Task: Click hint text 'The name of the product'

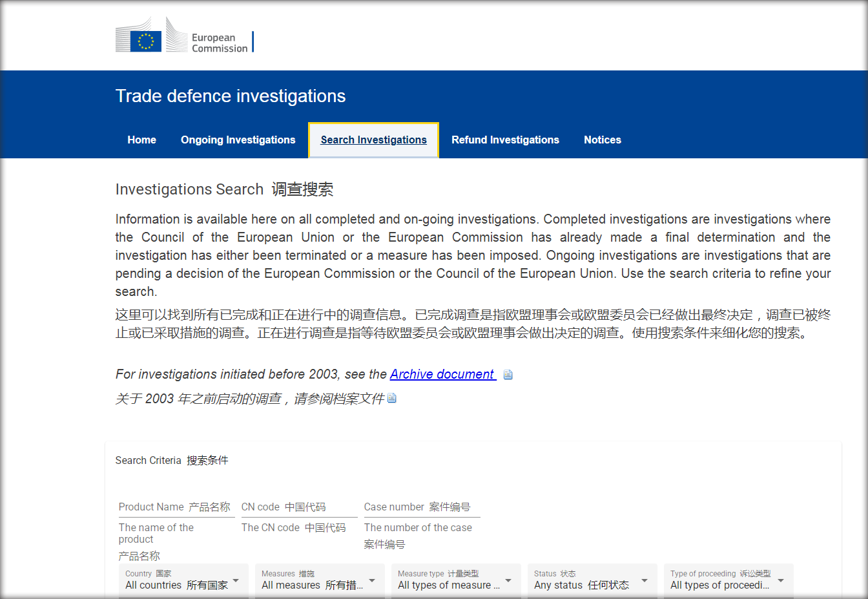Action: click(156, 533)
